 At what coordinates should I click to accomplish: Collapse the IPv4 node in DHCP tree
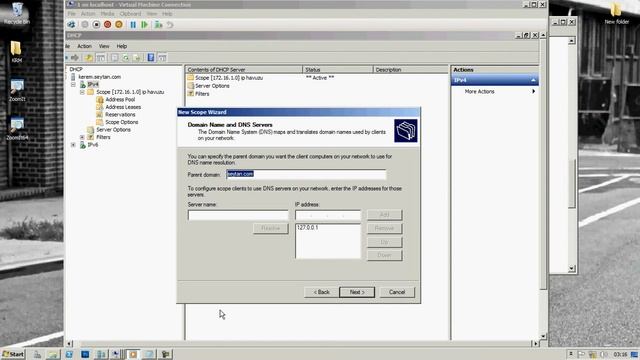pyautogui.click(x=73, y=84)
